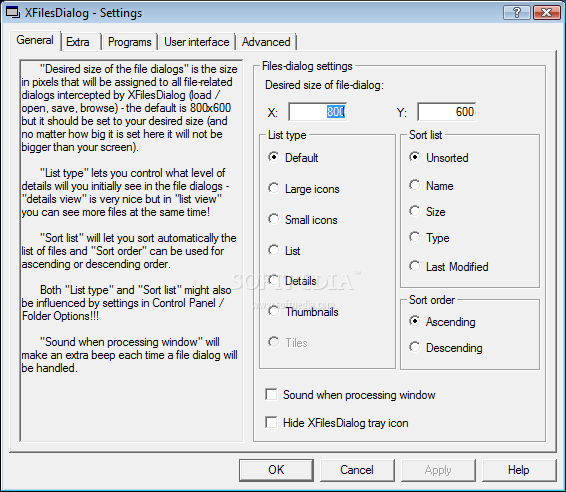566x492 pixels.
Task: Click the "Files-dialog settings" group title
Action: click(x=307, y=66)
